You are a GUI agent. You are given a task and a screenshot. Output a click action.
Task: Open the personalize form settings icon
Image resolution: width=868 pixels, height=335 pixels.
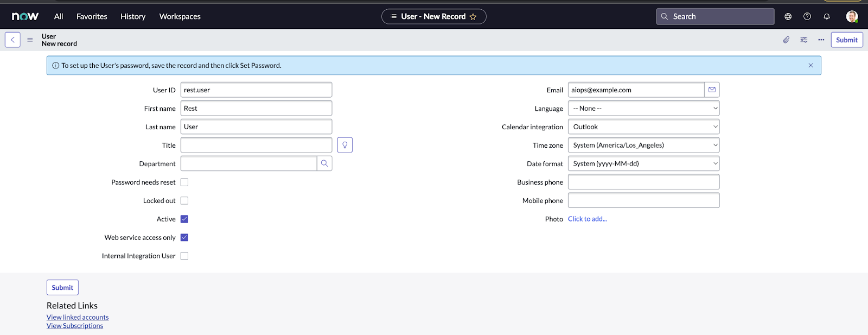(803, 40)
